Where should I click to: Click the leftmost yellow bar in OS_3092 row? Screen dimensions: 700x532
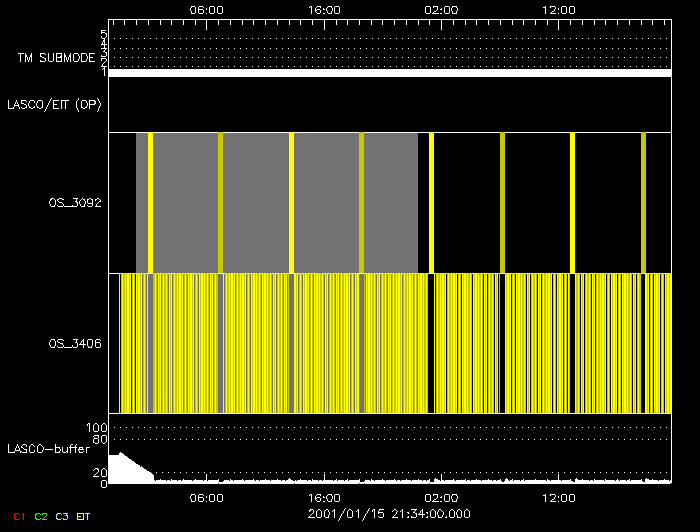click(x=150, y=202)
